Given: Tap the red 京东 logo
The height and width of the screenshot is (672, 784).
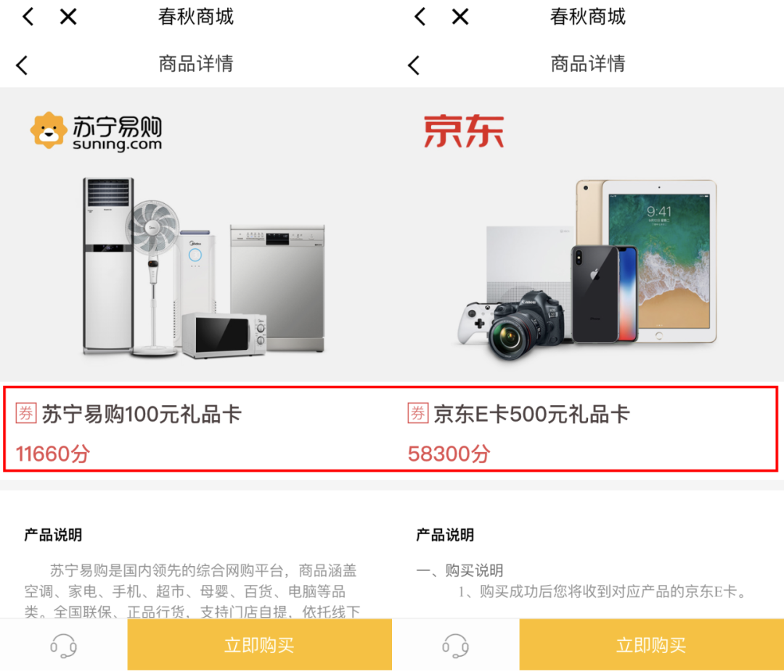Looking at the screenshot, I should tap(463, 131).
